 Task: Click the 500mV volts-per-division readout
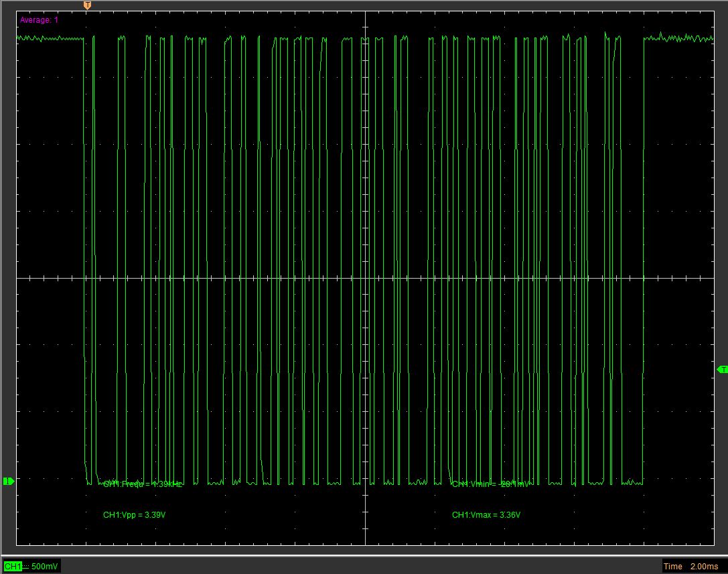click(45, 566)
